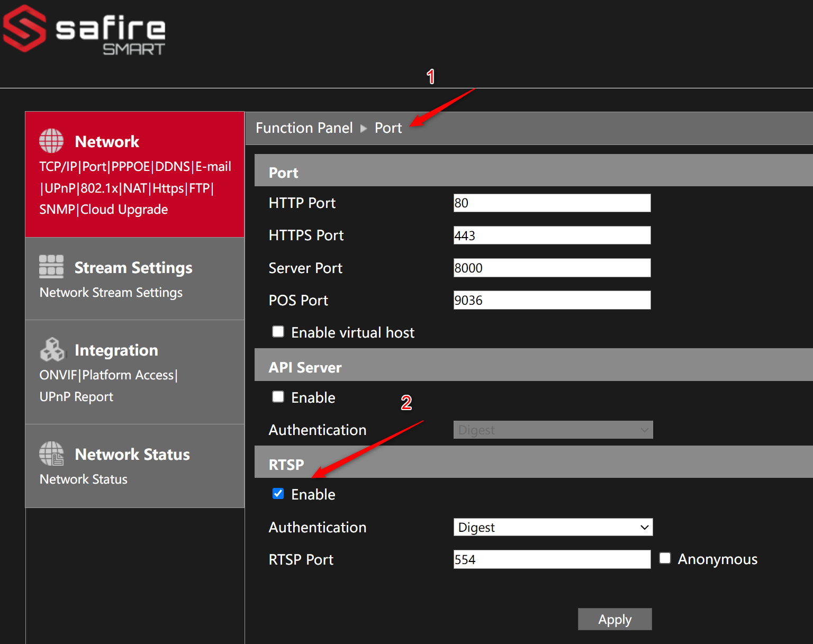Enable the API Server
The height and width of the screenshot is (644, 813).
[278, 396]
